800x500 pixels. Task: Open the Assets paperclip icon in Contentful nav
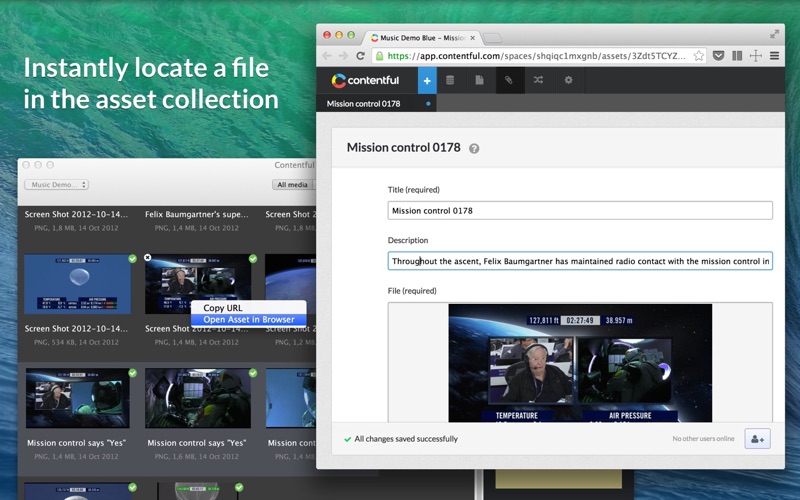tap(509, 80)
